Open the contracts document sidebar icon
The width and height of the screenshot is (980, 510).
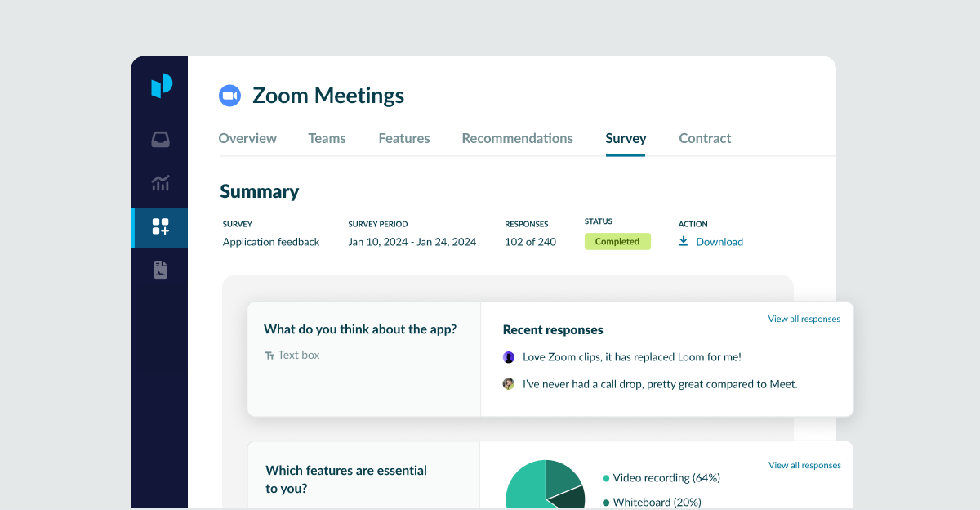[161, 270]
